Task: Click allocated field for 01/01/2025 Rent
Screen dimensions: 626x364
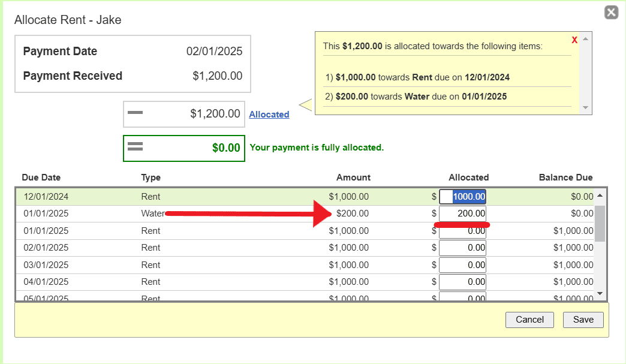Action: [x=462, y=231]
